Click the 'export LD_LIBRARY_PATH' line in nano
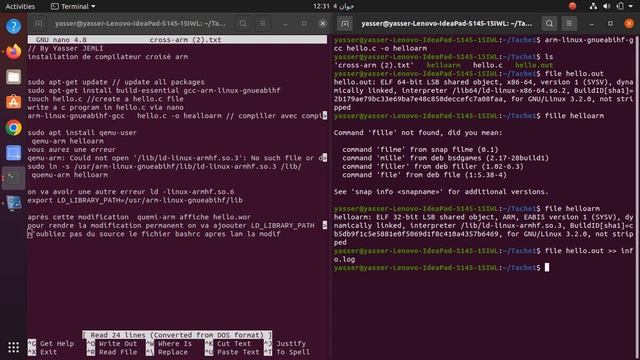The height and width of the screenshot is (360, 640). pyautogui.click(x=135, y=200)
